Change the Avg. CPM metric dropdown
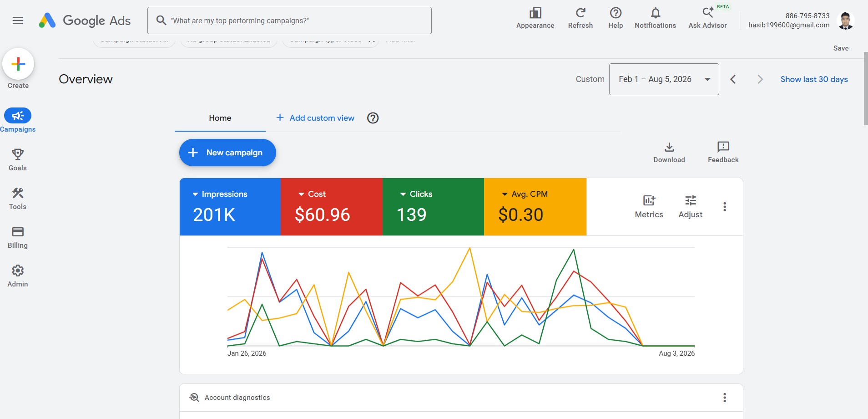 pos(525,194)
